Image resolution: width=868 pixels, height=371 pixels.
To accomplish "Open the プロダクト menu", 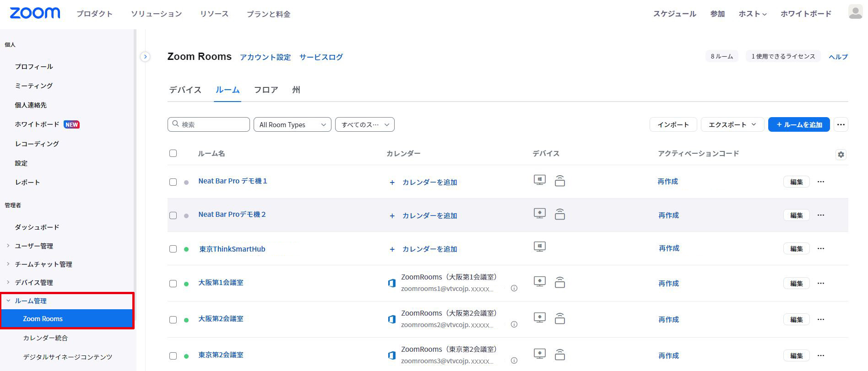I will pyautogui.click(x=95, y=14).
